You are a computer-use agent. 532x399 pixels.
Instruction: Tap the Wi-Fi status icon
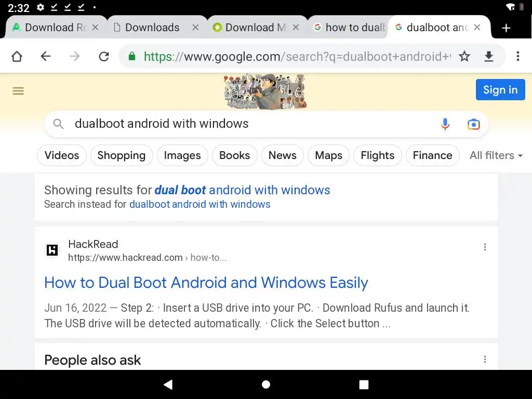coord(510,7)
